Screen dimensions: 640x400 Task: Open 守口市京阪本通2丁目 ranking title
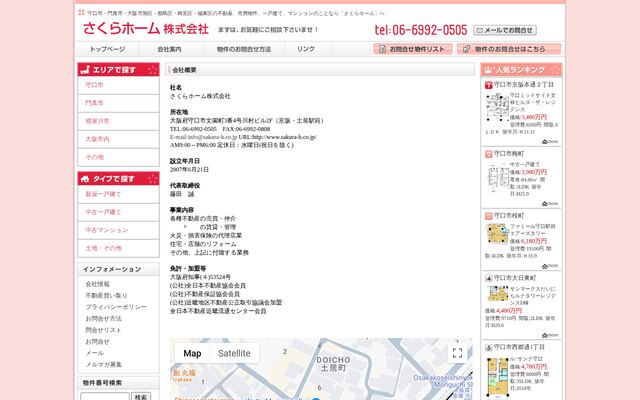pos(524,84)
